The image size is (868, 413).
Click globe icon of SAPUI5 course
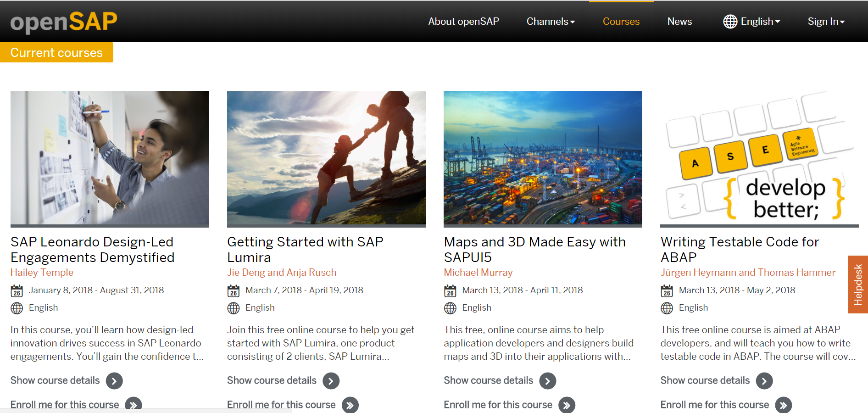point(450,308)
